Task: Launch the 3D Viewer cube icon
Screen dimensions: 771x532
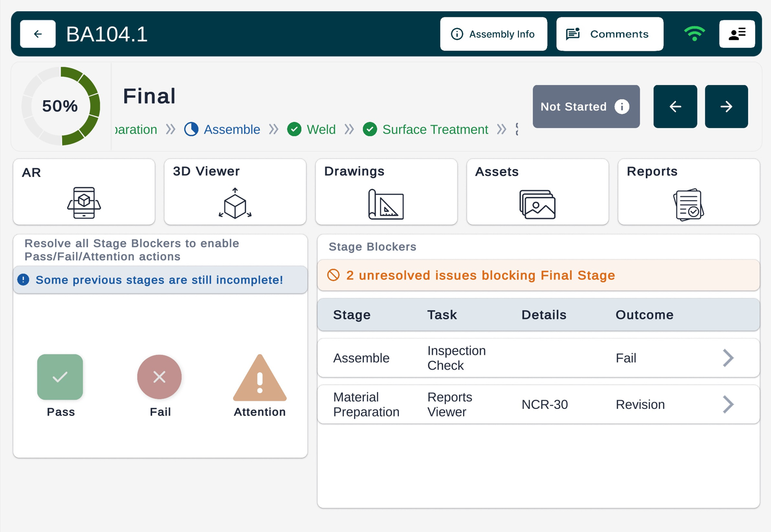Action: click(235, 203)
